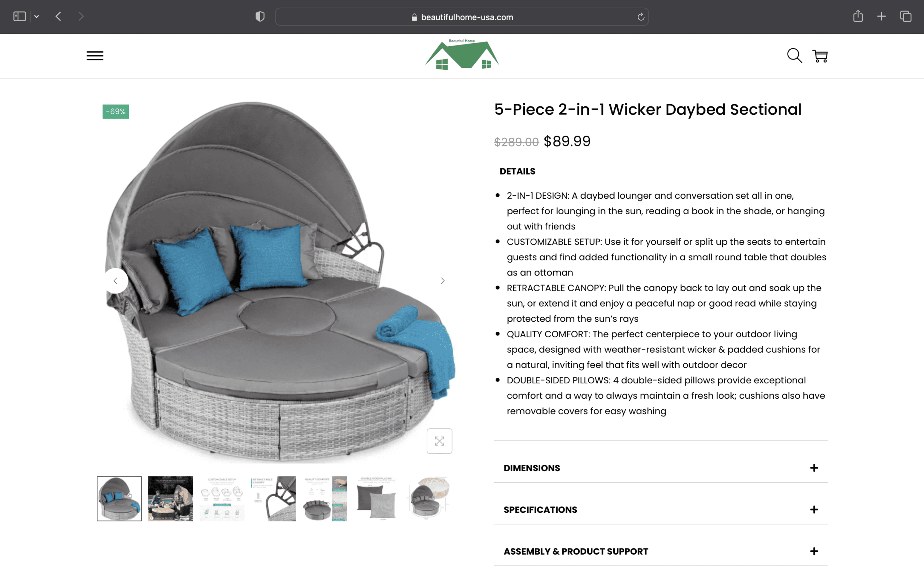Go back to the previous page
924x577 pixels.
(x=58, y=17)
